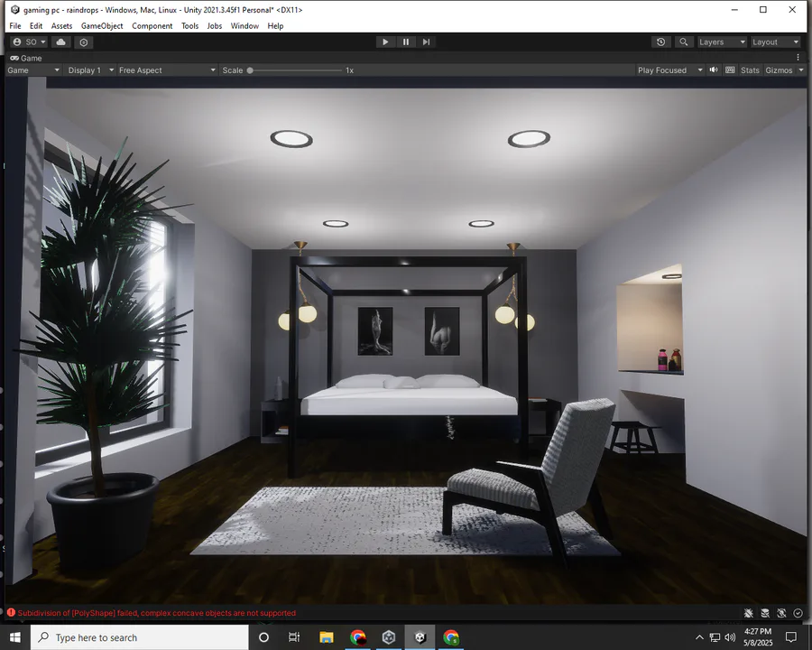The image size is (812, 650).
Task: Open the Windows notification center
Action: 790,637
